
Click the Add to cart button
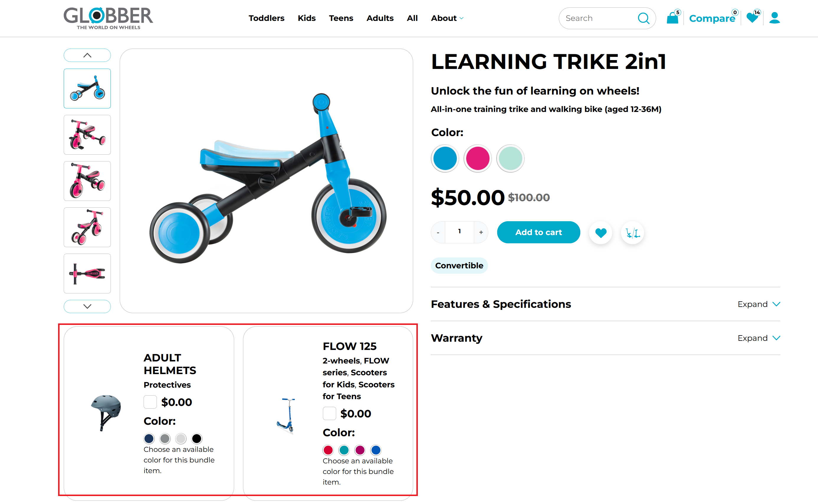point(538,232)
